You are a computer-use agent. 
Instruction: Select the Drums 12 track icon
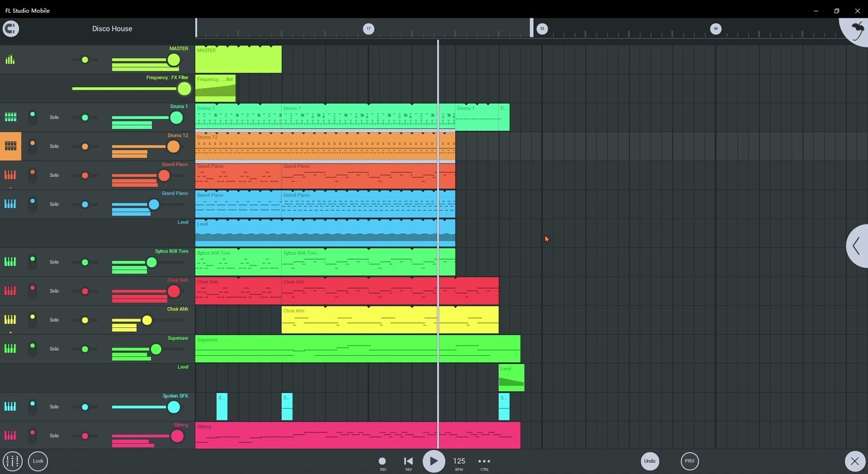click(x=11, y=146)
